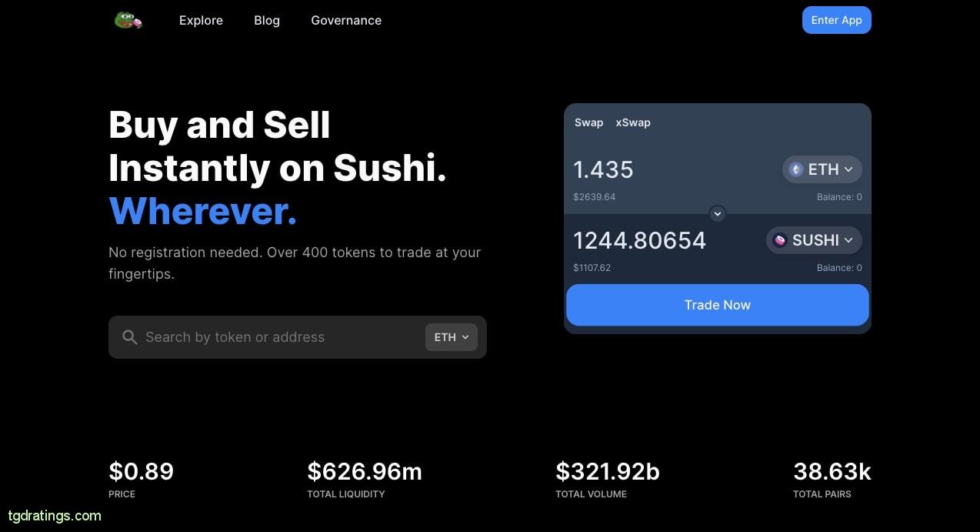Open the ETH network dropdown in search bar
Screen dimensions: 980x532
452,337
